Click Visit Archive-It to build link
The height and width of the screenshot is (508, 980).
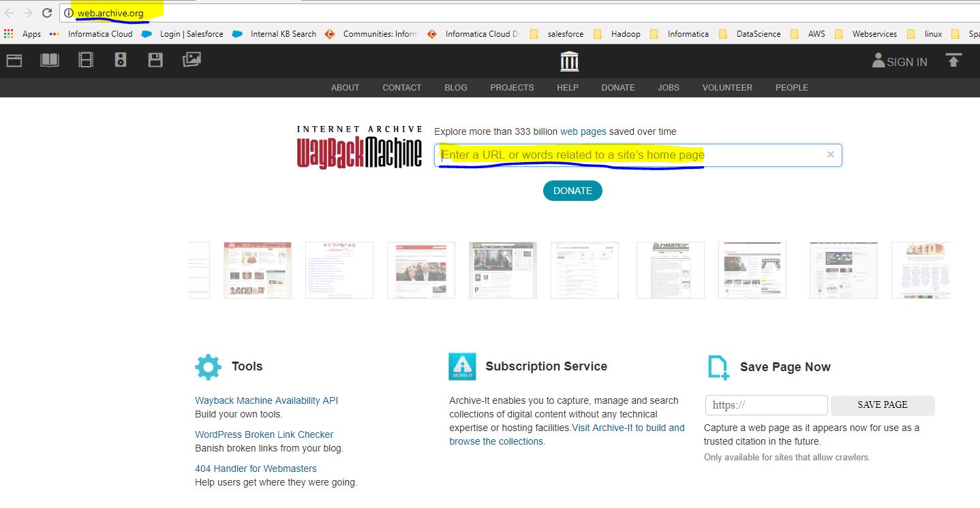[628, 428]
